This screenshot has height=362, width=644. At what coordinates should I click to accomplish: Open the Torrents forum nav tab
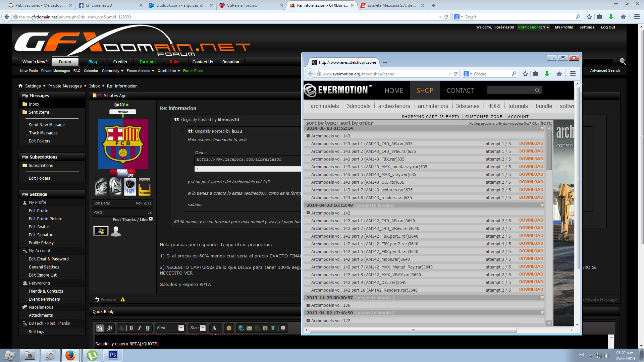pos(147,62)
